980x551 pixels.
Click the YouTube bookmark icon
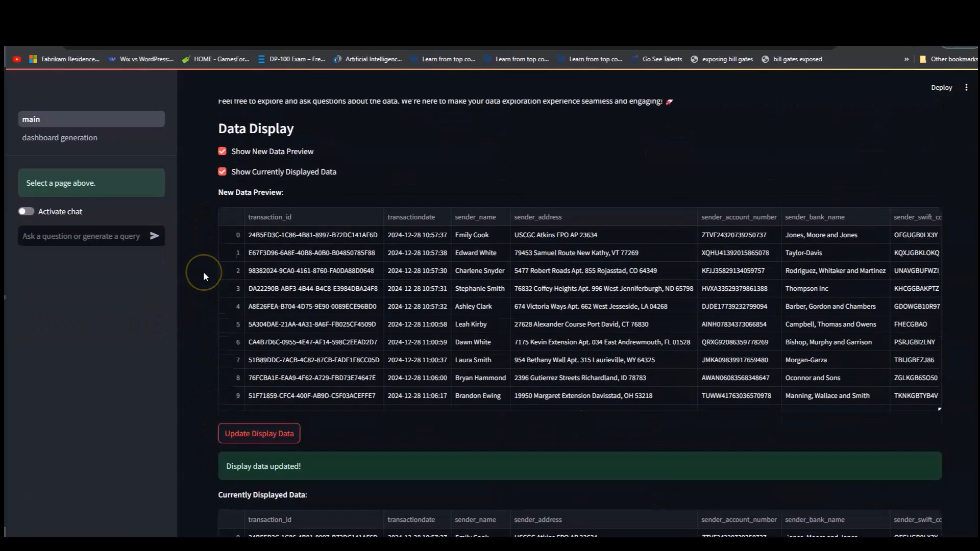coord(17,59)
